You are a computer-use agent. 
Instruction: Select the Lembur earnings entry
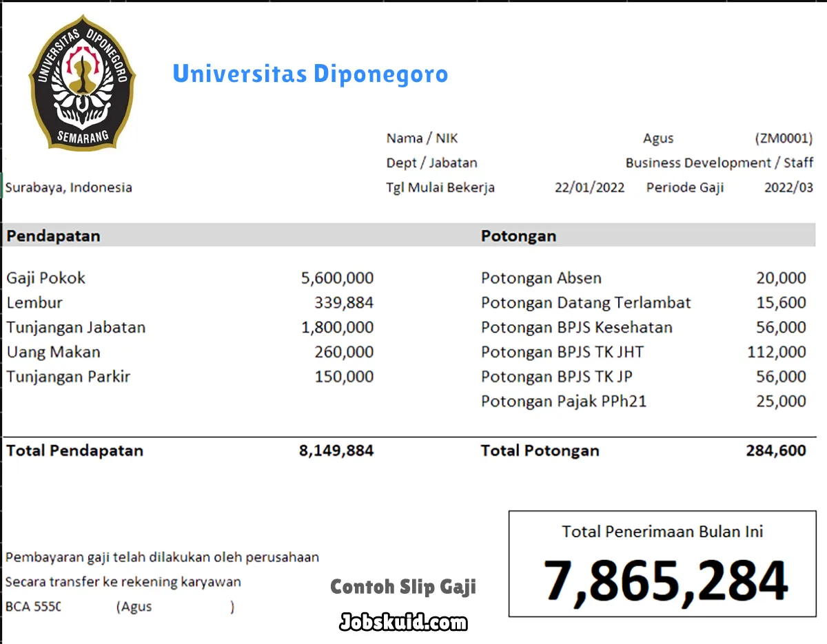pos(34,302)
